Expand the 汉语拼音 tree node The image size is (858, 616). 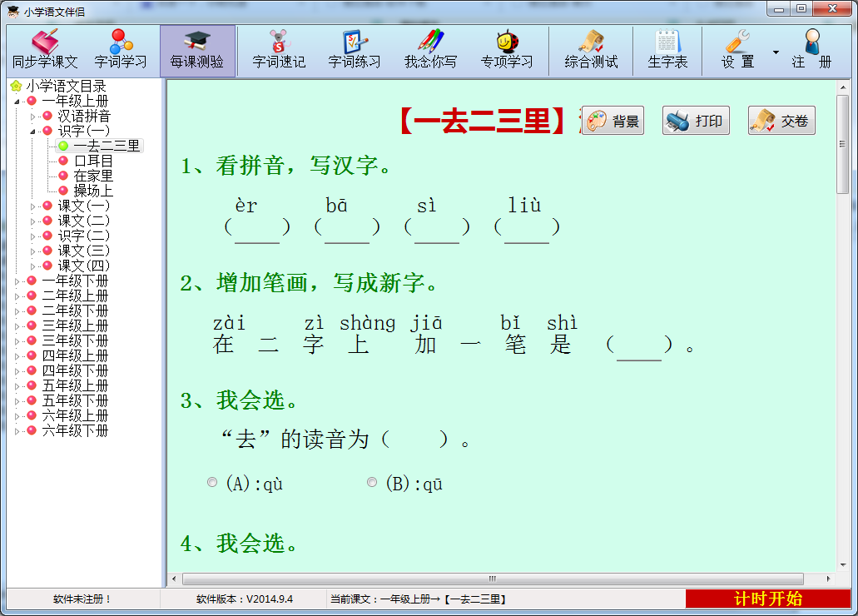point(33,117)
